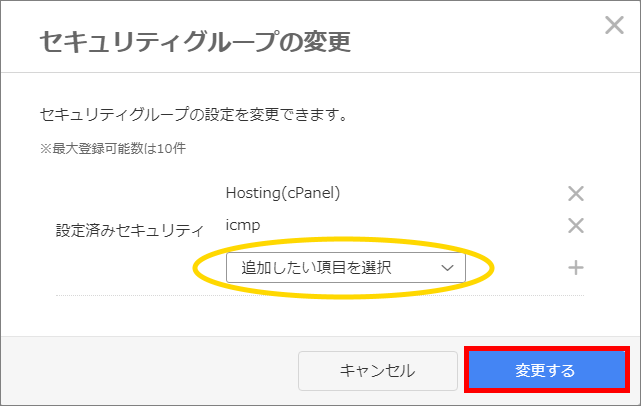Remove the Hosting(cPanel) security group entry

point(576,193)
